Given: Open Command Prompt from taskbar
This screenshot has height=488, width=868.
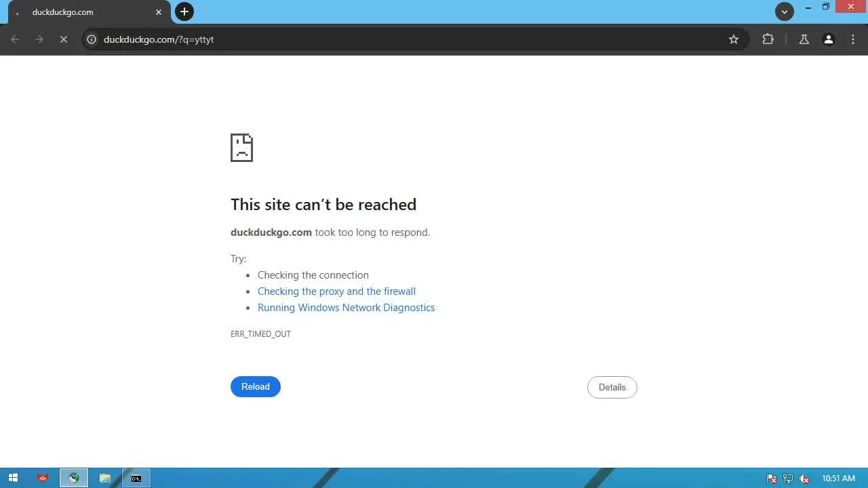Looking at the screenshot, I should 136,478.
